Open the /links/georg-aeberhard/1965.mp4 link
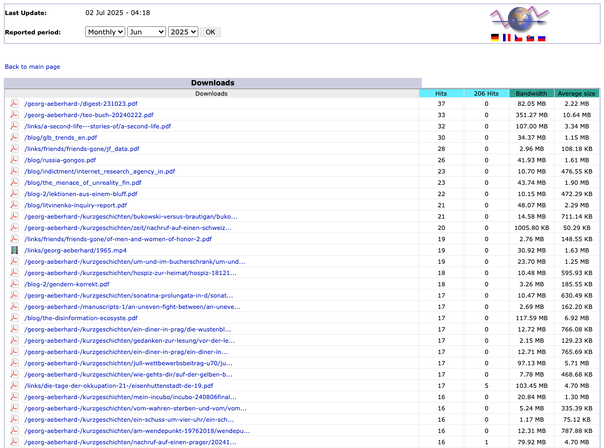 click(x=76, y=250)
